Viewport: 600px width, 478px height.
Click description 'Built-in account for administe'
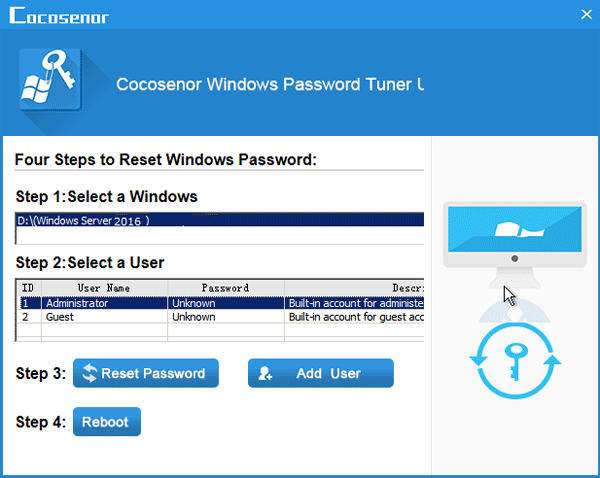tap(355, 303)
